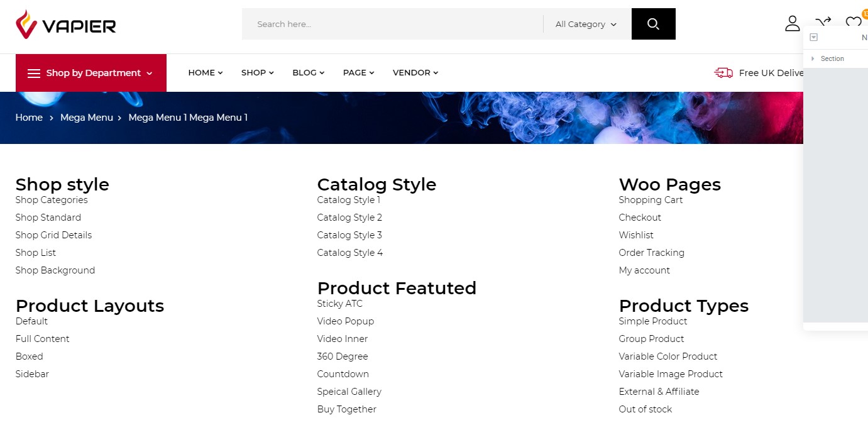
Task: Open Catalog Style 1
Action: click(x=349, y=200)
